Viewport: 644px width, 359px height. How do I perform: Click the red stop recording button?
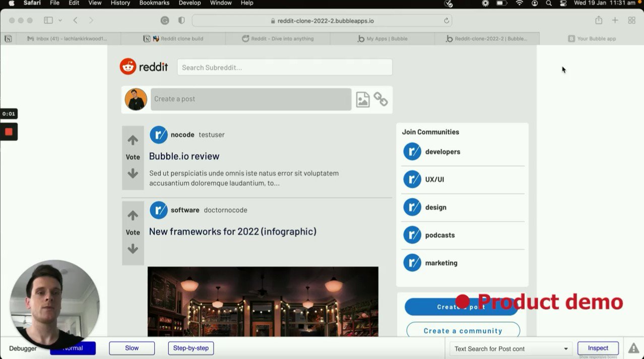coord(9,132)
